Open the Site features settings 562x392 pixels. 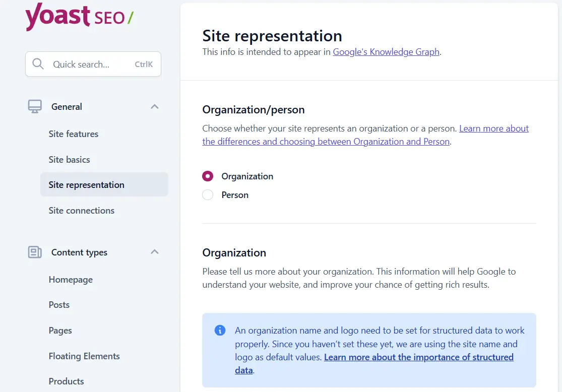[x=73, y=134]
